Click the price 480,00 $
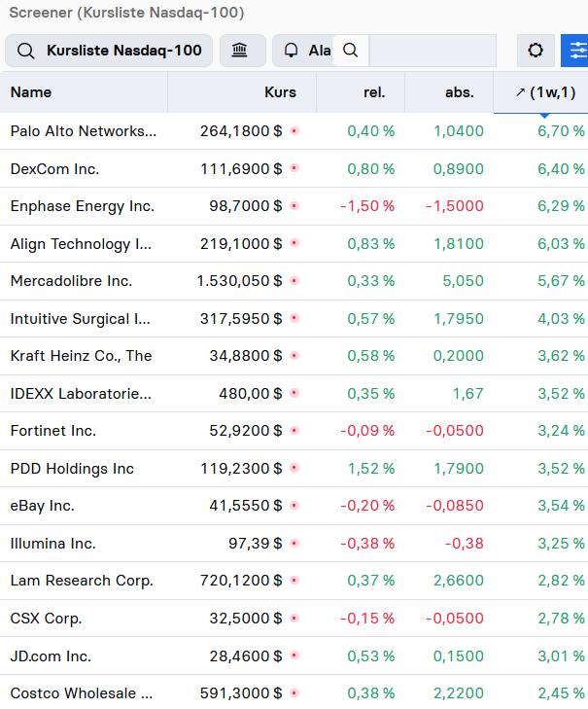Screen dimensions: 588x709 click(x=251, y=393)
